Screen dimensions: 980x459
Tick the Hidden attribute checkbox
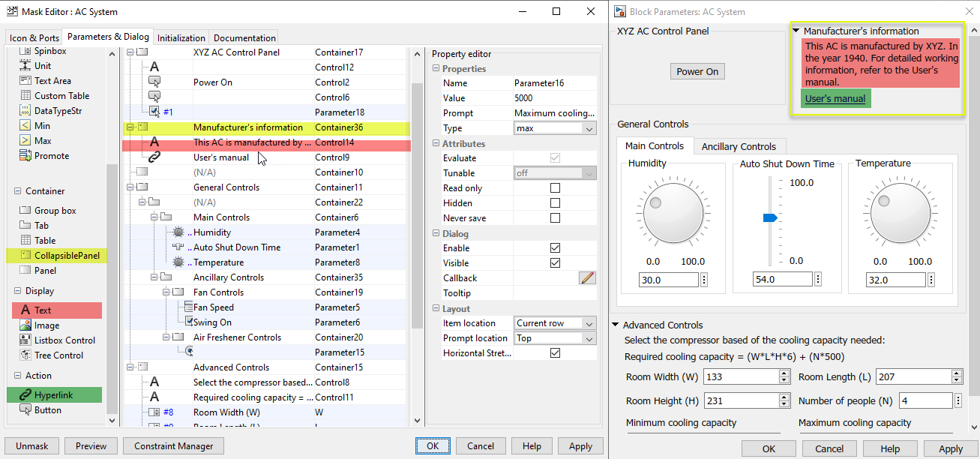555,203
